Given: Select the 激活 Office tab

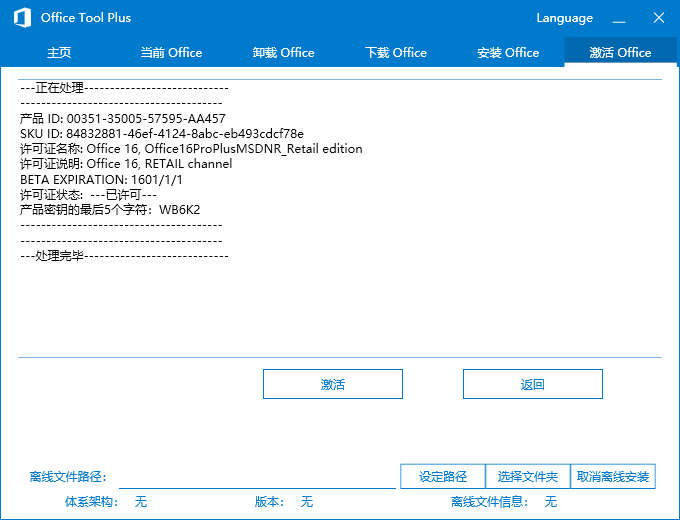Looking at the screenshot, I should click(620, 53).
